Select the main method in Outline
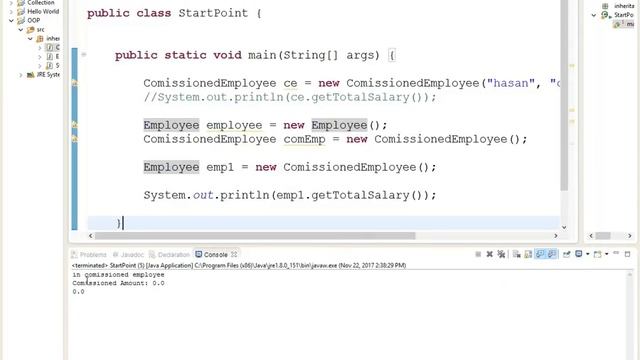 (x=623, y=24)
